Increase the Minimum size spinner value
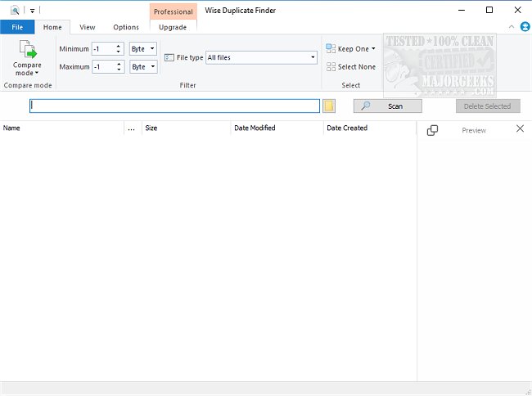The image size is (532, 396). pyautogui.click(x=119, y=47)
